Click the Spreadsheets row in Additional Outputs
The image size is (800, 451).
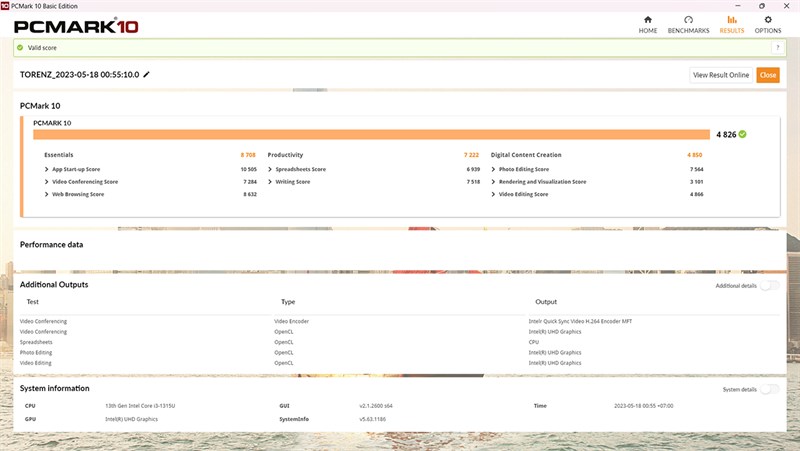pyautogui.click(x=36, y=342)
